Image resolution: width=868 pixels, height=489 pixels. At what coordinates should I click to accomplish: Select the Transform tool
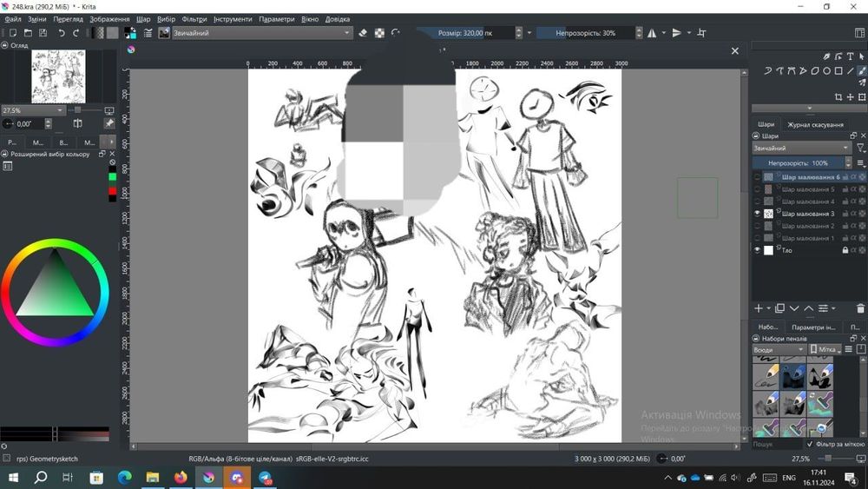862,97
